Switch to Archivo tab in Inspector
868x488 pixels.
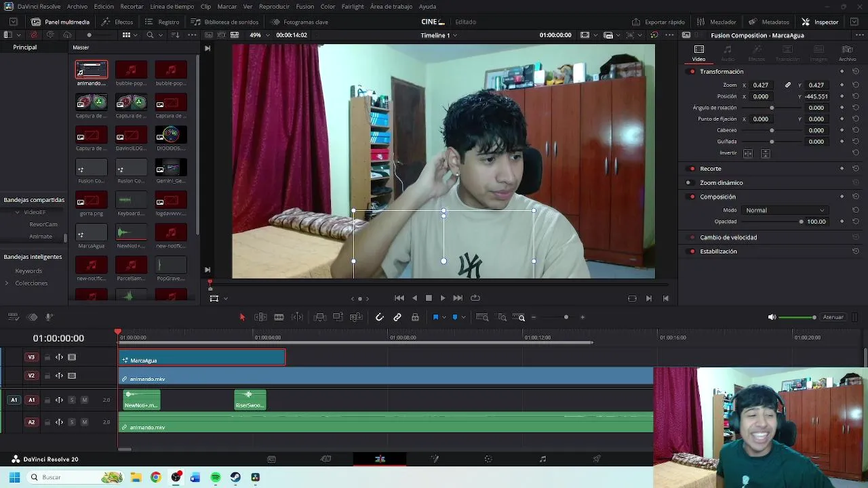847,52
